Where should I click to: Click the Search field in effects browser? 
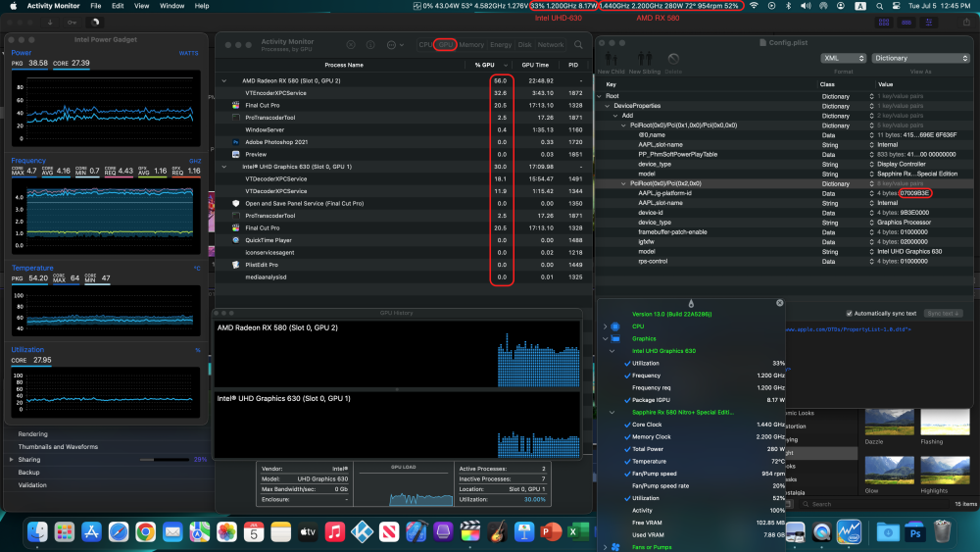pyautogui.click(x=872, y=504)
